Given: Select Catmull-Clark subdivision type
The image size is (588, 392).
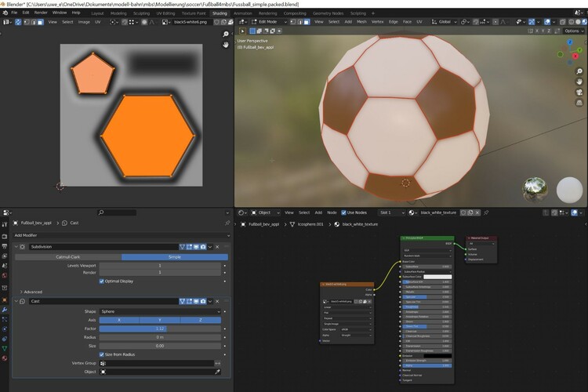Looking at the screenshot, I should pyautogui.click(x=67, y=256).
